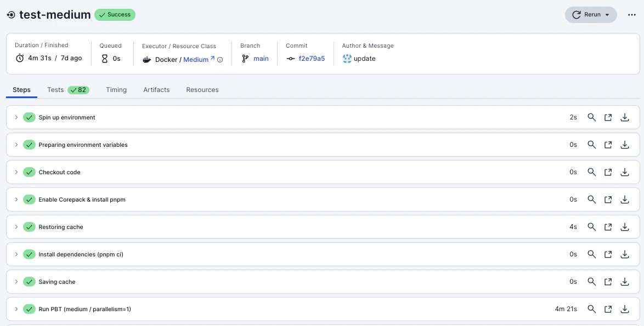
Task: Open Saving cache output in new tab
Action: [x=608, y=282]
